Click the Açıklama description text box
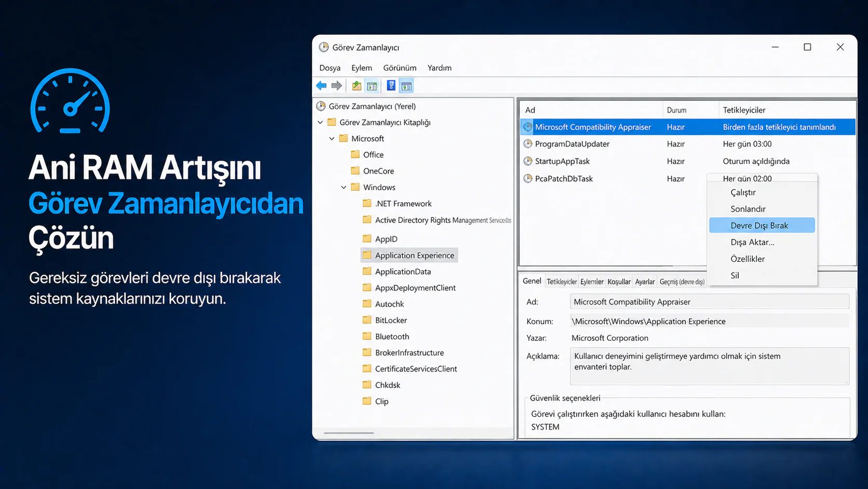Screen dimensions: 868x489 [x=709, y=366]
